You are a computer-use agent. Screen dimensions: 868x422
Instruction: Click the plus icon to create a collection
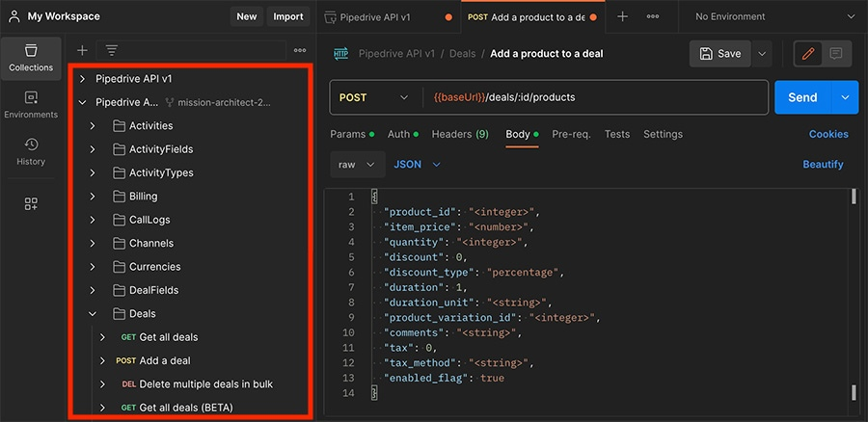(x=82, y=50)
